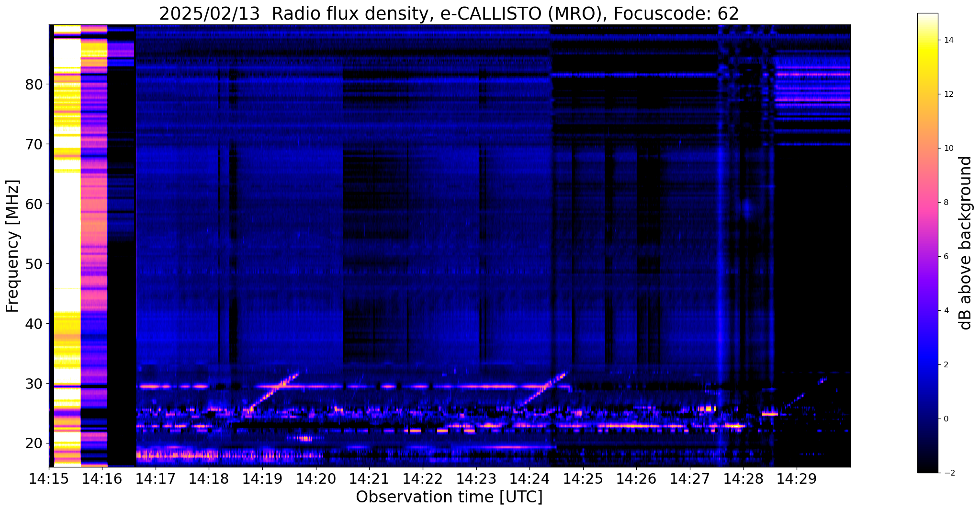Click the 20 MHz frequency tick label
This screenshot has width=980, height=511.
34,443
